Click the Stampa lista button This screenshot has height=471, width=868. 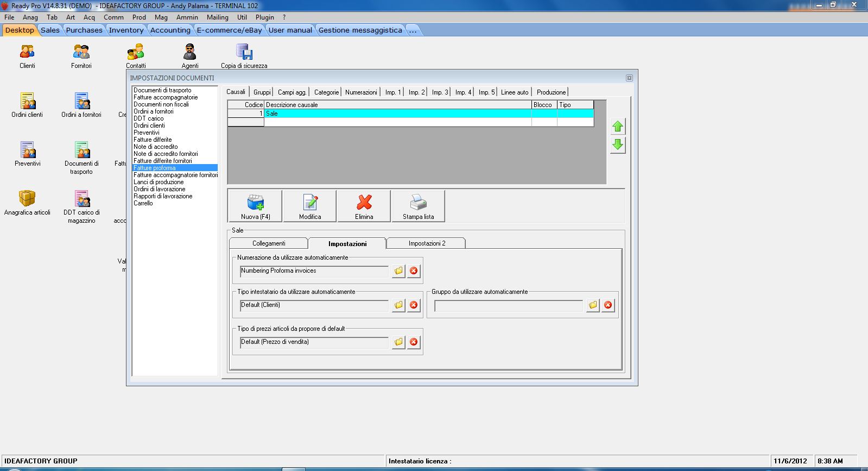tap(418, 206)
